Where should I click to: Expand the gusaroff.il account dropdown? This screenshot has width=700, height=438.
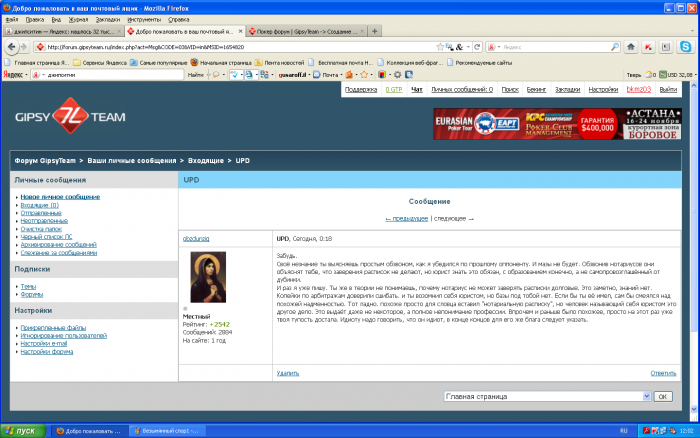pyautogui.click(x=309, y=75)
